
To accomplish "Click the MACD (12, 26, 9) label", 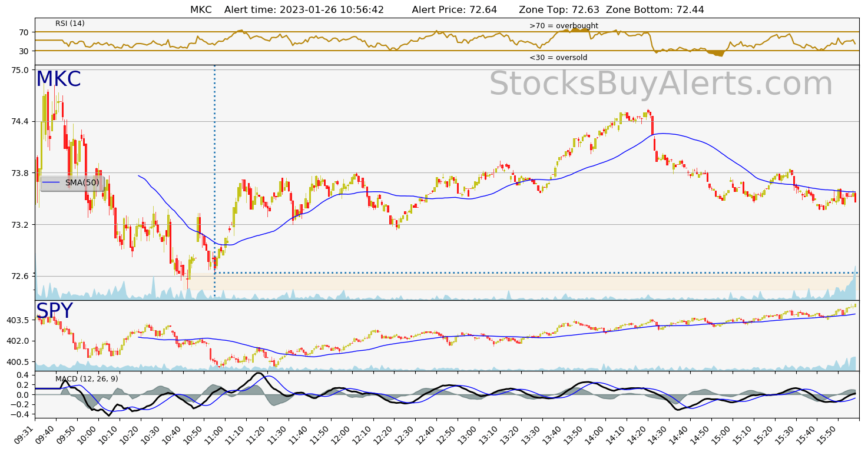I will pos(87,379).
